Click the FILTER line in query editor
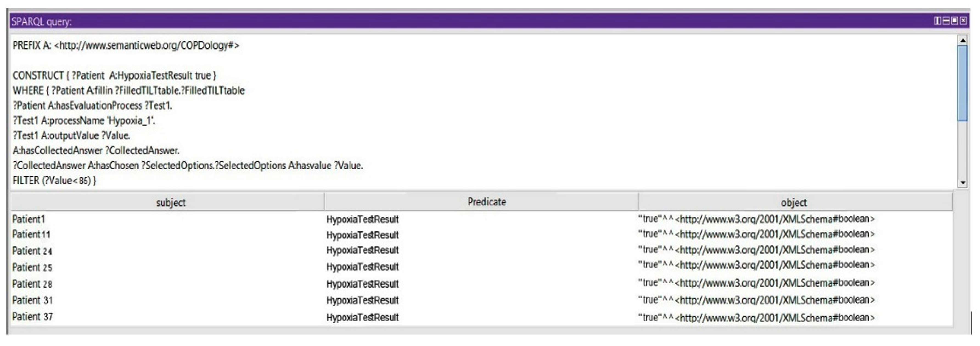This screenshot has width=980, height=346. click(54, 181)
